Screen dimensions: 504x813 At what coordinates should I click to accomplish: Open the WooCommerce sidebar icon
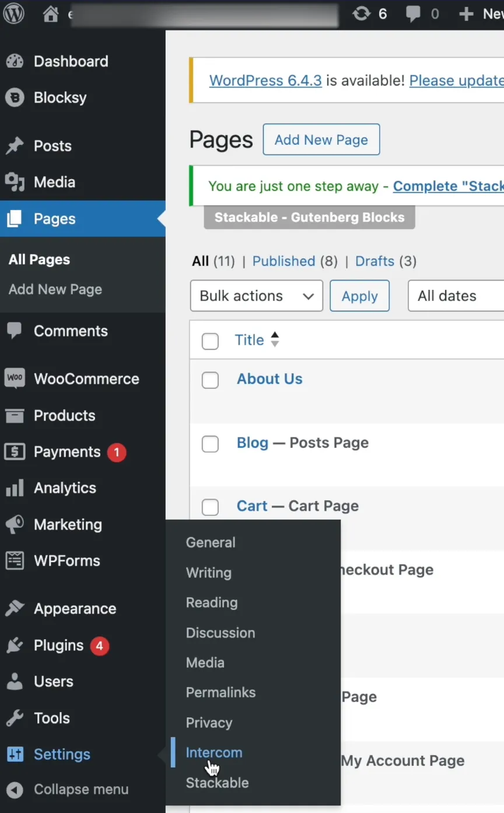[15, 379]
